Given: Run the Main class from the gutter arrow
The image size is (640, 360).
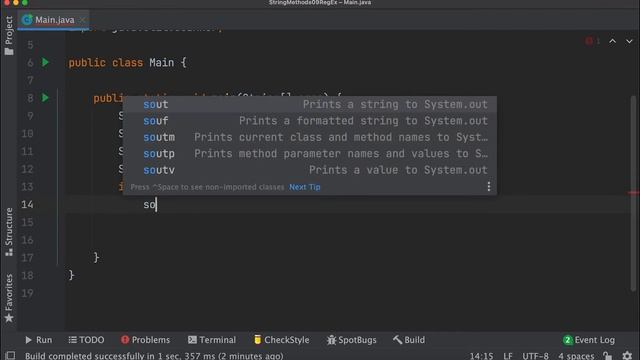Looking at the screenshot, I should point(45,62).
